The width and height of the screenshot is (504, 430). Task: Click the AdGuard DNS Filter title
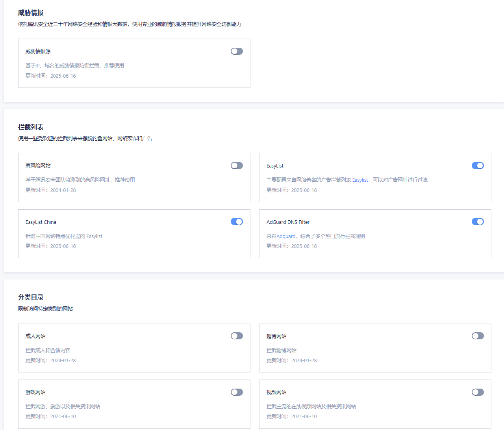(x=288, y=222)
